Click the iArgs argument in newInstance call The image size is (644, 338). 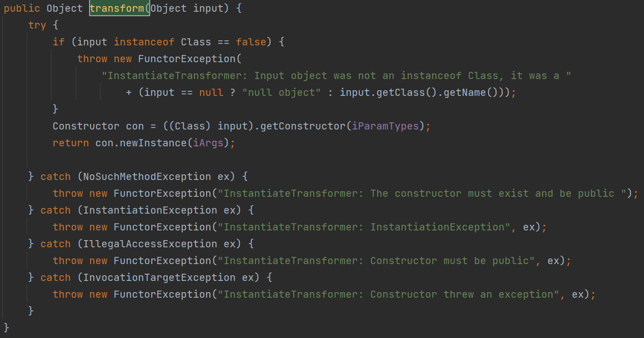[209, 143]
